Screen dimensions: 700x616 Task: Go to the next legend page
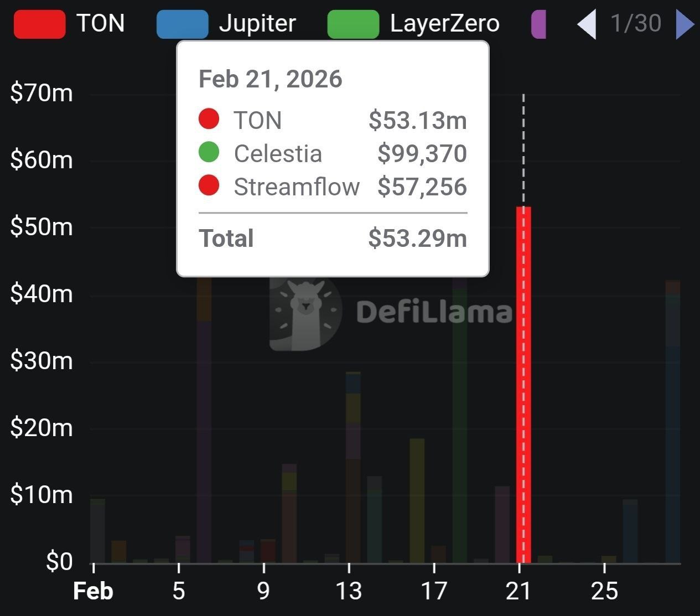pos(685,24)
